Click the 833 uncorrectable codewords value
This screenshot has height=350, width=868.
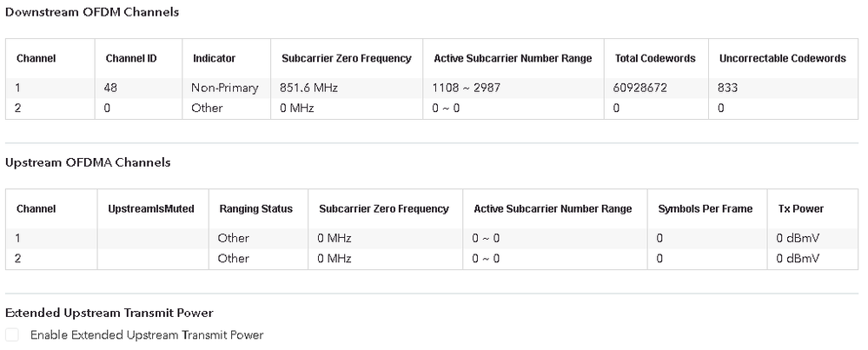(727, 88)
